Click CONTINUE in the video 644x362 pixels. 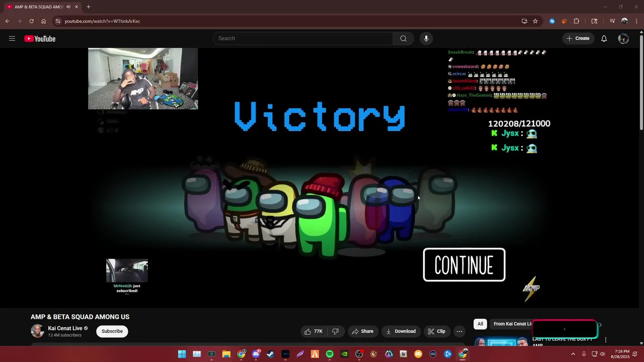[x=464, y=265]
